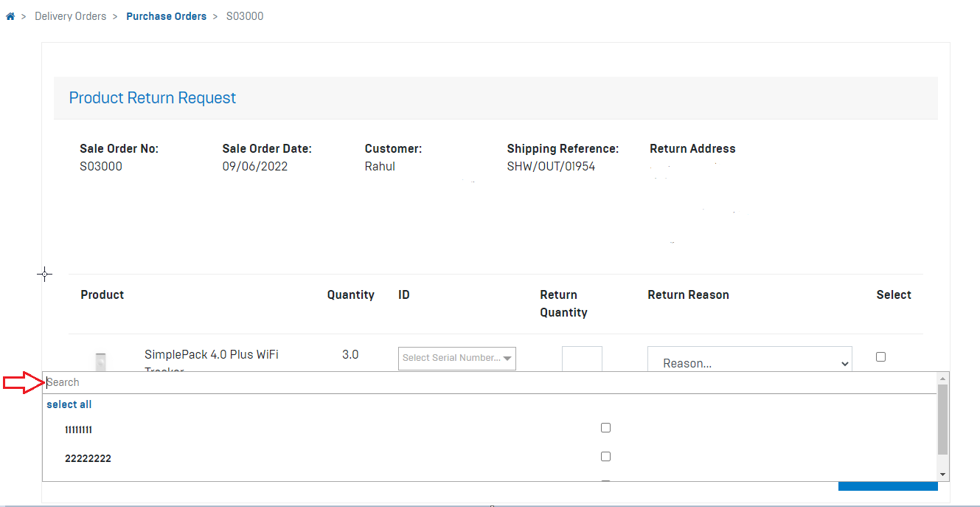The width and height of the screenshot is (980, 507).
Task: Click the home icon in breadcrumb
Action: (x=10, y=16)
